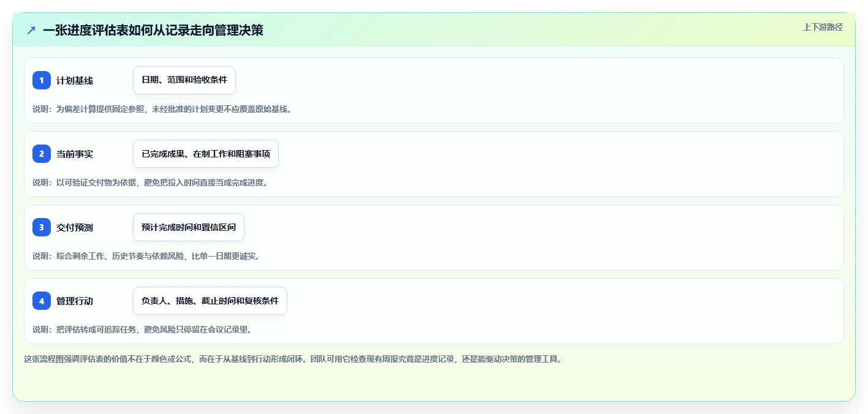Screen dimensions: 868x414
Task: Select the 当前事实 step heading
Action: (75, 154)
